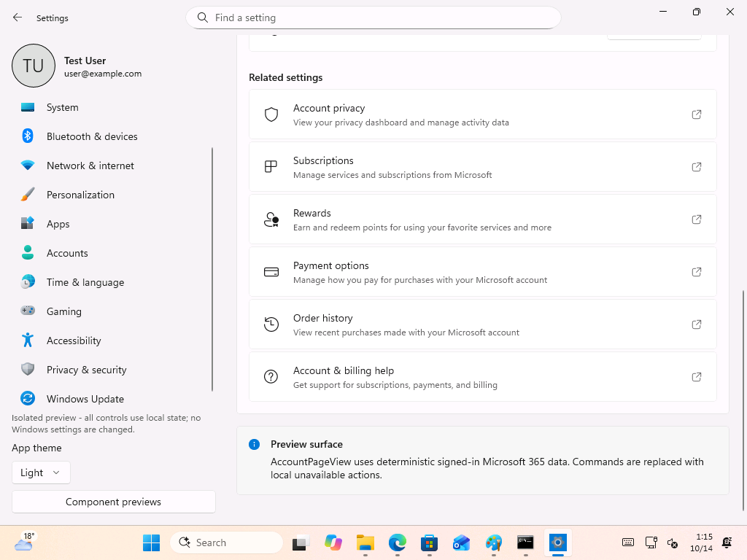Screen dimensions: 747x560
Task: Open System settings category
Action: pos(112,107)
